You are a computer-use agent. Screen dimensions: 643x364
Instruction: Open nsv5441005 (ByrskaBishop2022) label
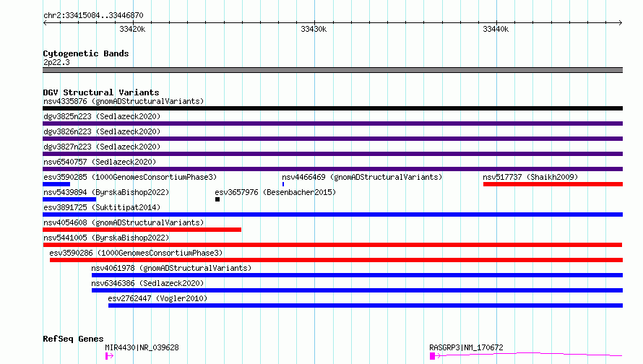tap(106, 238)
